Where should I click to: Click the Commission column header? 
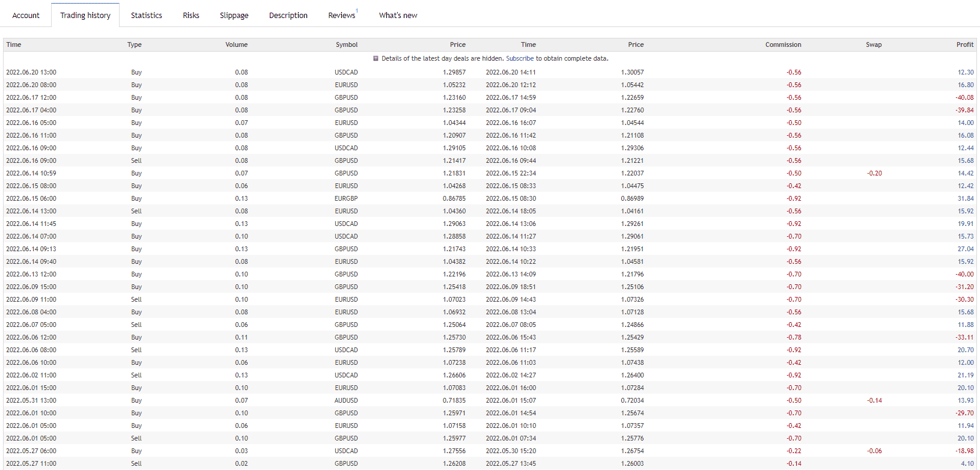pos(783,44)
